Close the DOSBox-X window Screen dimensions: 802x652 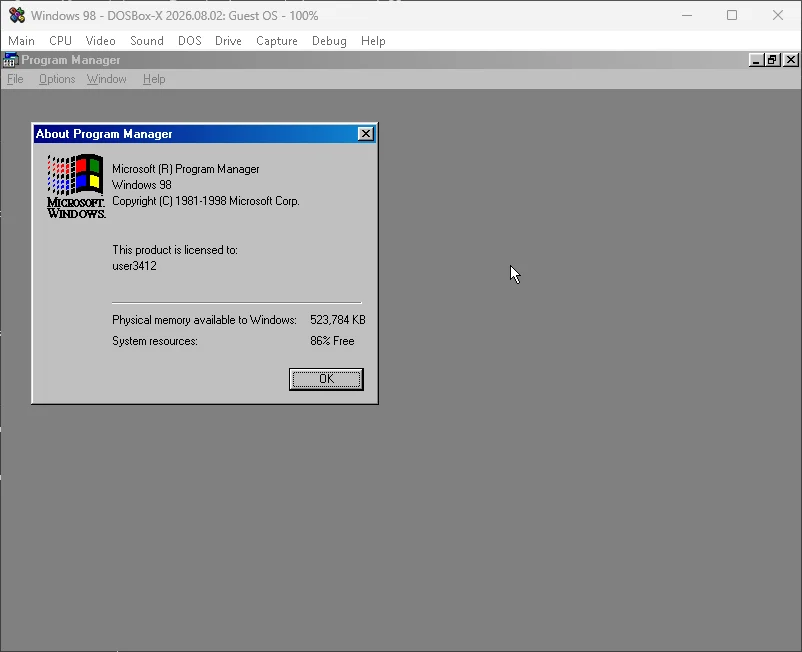pyautogui.click(x=778, y=15)
